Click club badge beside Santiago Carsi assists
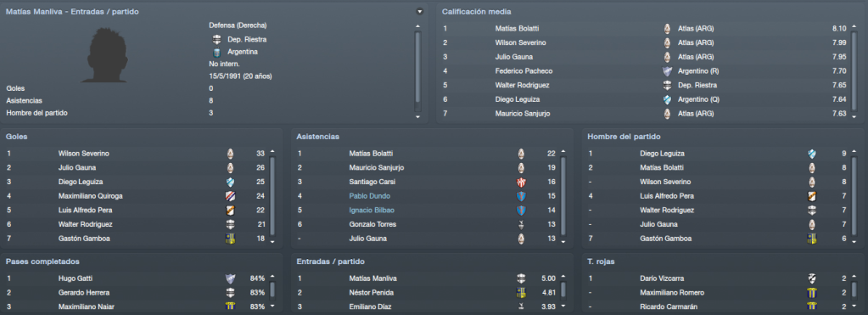Viewport: 868px width, 315px height. pos(520,183)
